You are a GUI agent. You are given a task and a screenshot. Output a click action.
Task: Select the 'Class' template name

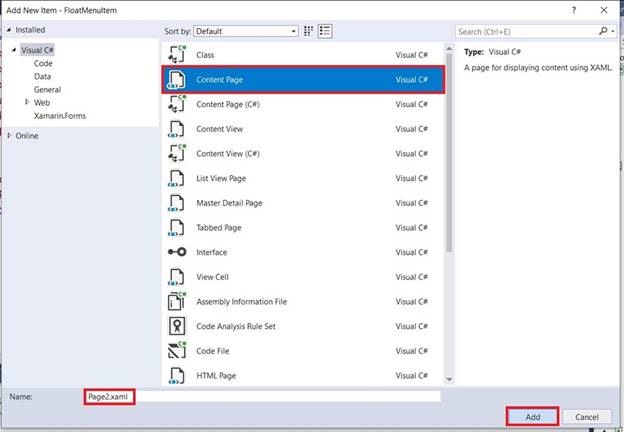(x=205, y=55)
